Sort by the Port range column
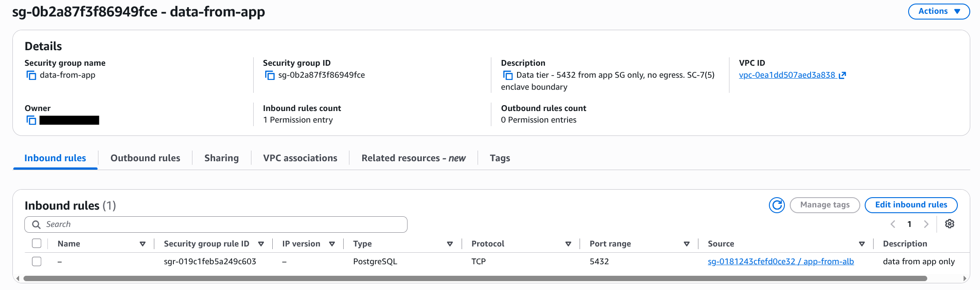The image size is (980, 290). coord(686,244)
